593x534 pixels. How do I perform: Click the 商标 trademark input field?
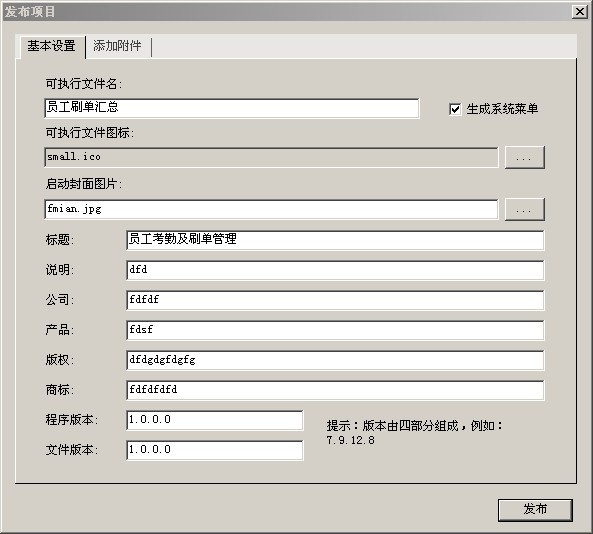[x=335, y=390]
